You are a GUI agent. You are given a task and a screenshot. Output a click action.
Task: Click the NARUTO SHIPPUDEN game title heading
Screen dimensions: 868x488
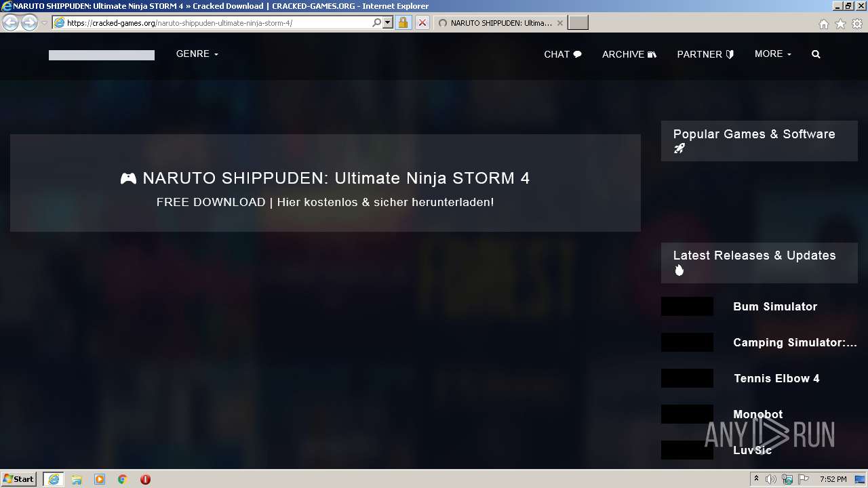[325, 178]
